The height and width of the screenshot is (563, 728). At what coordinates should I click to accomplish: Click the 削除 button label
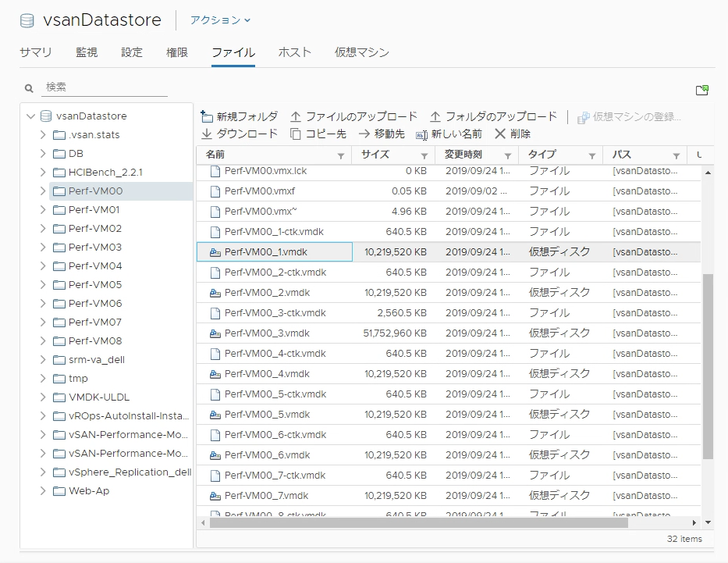coord(520,134)
